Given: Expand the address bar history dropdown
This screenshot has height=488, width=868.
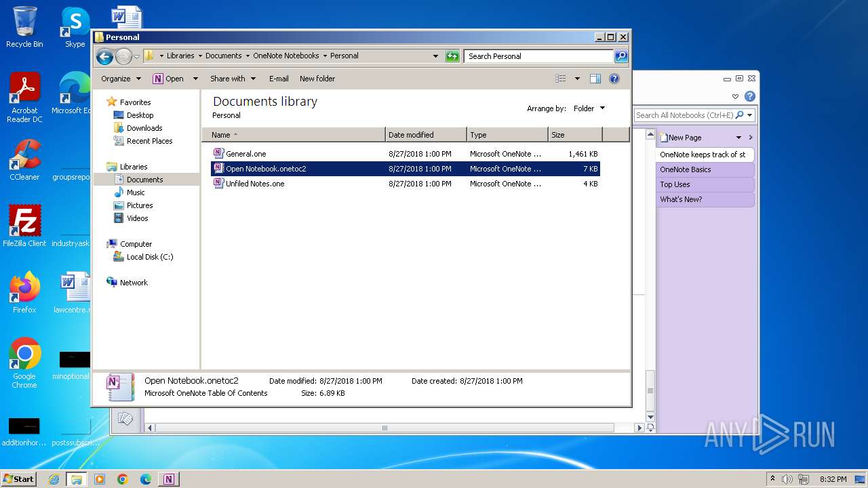Looking at the screenshot, I should [x=435, y=56].
